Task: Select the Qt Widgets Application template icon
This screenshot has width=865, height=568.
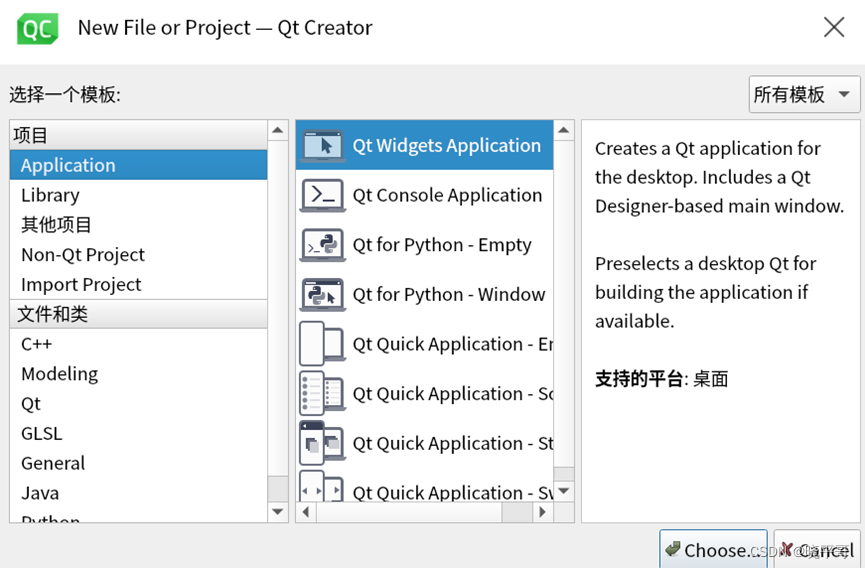Action: click(x=323, y=146)
